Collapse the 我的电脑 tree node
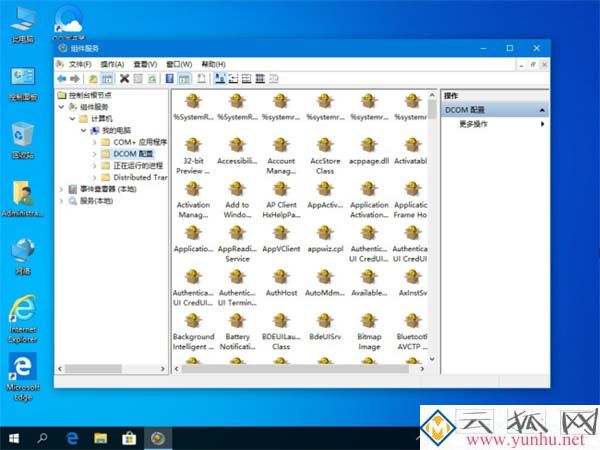The height and width of the screenshot is (450, 600). click(83, 130)
